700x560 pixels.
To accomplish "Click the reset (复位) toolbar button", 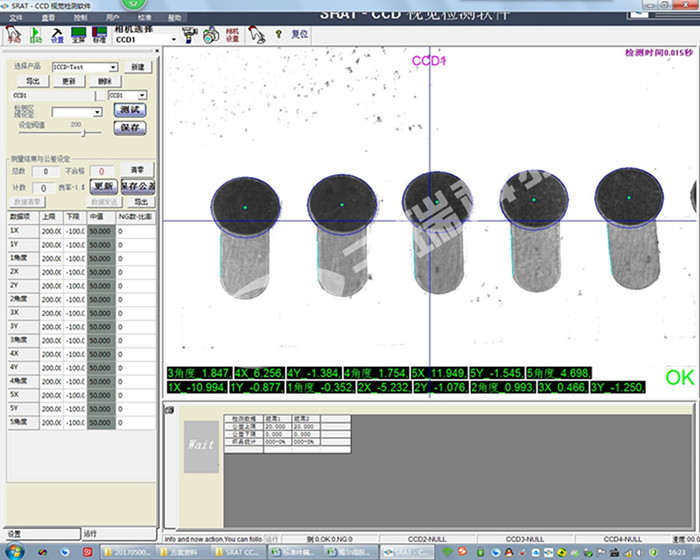I will tap(300, 34).
